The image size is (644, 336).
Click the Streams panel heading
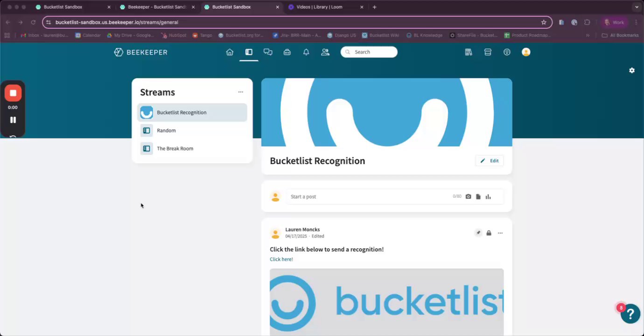click(x=158, y=92)
